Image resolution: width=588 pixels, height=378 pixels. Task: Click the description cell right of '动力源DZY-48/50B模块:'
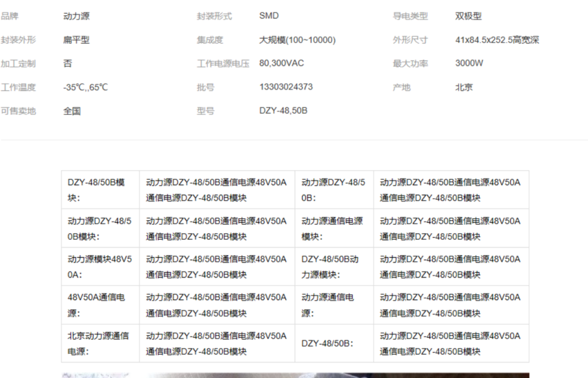(217, 228)
